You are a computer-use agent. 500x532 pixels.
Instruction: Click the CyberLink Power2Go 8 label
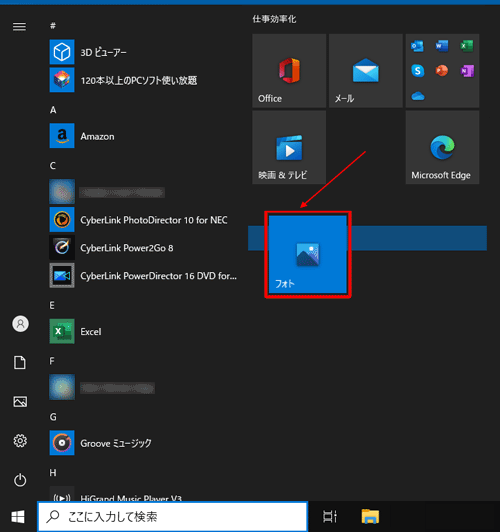coord(127,248)
